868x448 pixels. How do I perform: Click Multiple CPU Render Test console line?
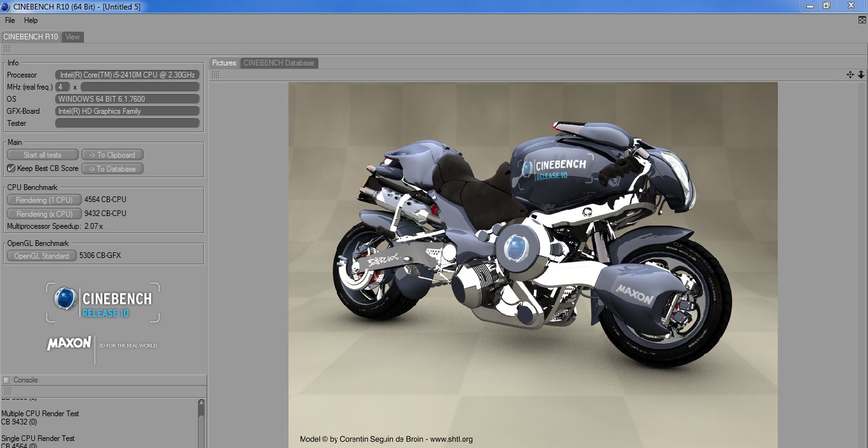pyautogui.click(x=40, y=414)
